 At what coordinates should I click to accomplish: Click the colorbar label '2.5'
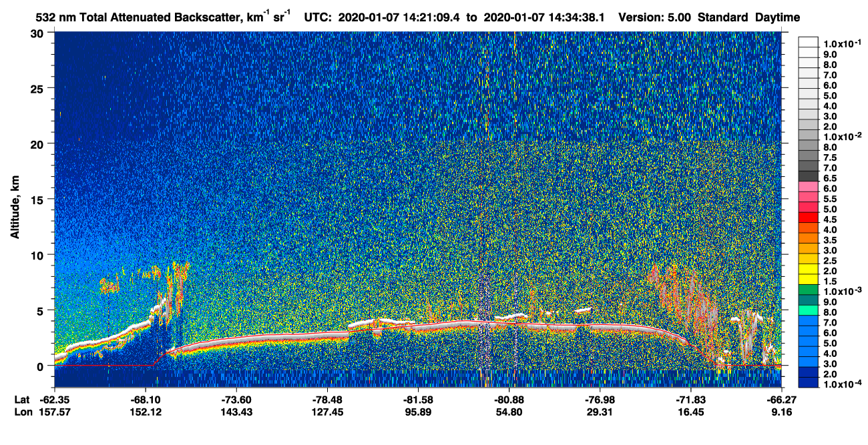tap(831, 261)
